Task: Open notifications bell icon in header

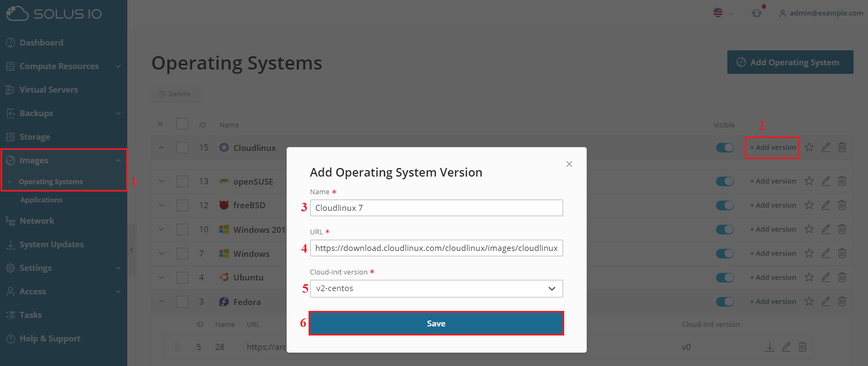Action: [x=757, y=12]
